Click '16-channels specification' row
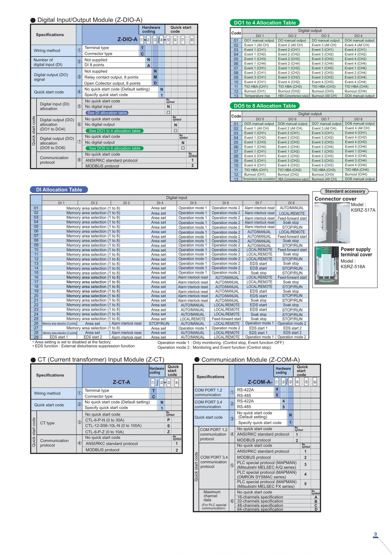392x555 pixels. [260, 497]
